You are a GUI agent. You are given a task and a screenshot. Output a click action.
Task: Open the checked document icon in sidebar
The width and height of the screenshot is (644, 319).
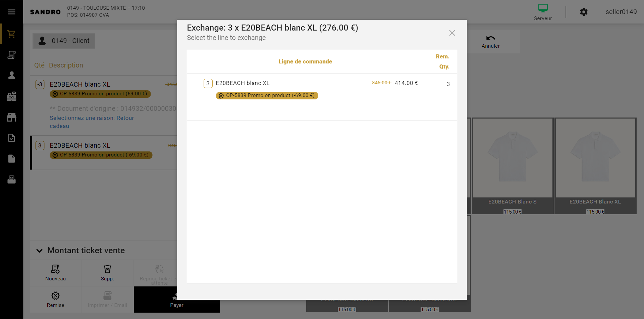tap(11, 138)
